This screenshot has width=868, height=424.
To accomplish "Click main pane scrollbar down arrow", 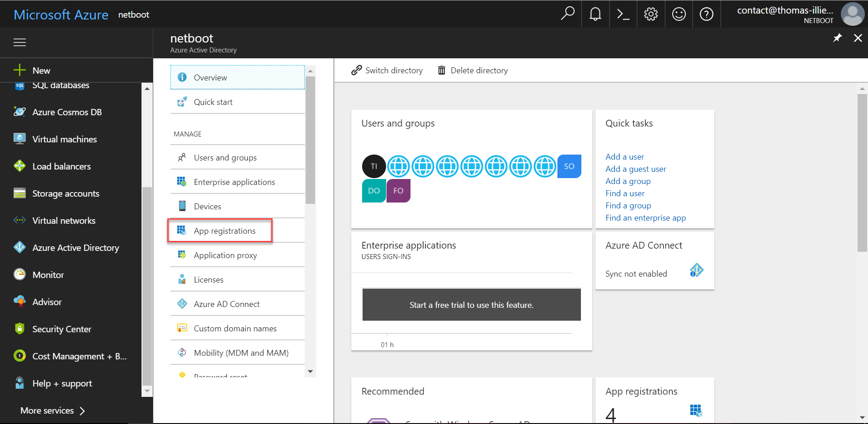I will tap(862, 418).
